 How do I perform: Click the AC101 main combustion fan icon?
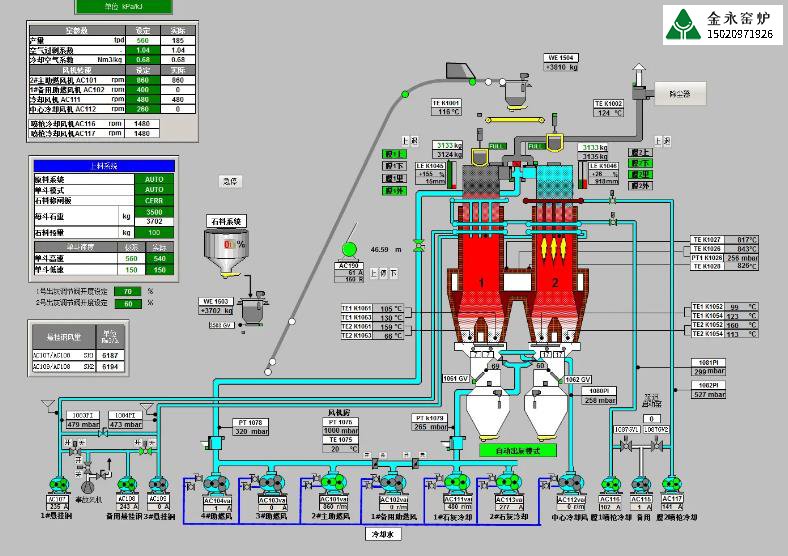[332, 479]
